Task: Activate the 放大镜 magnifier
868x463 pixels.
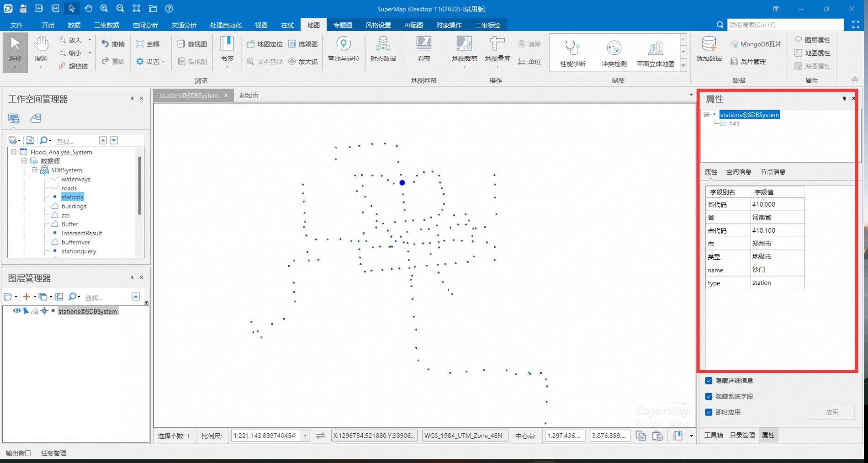Action: [x=303, y=61]
